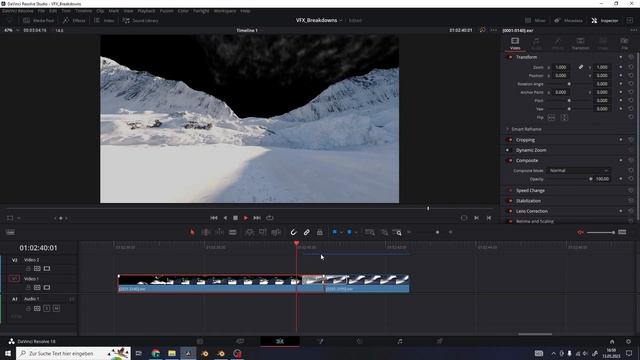Open the Composite Mode dropdown

click(578, 171)
